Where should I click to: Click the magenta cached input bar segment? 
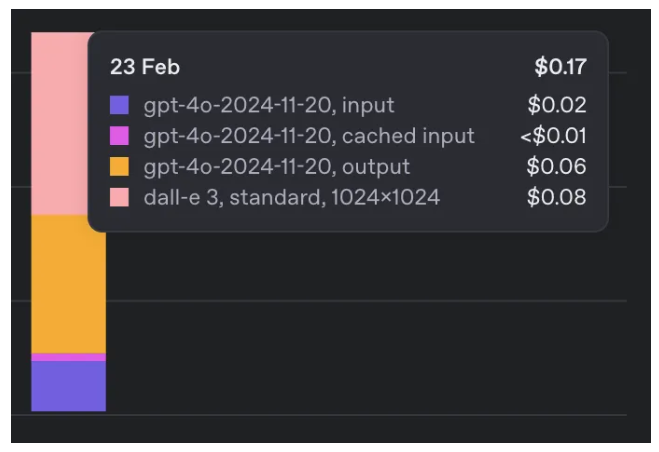(x=69, y=357)
